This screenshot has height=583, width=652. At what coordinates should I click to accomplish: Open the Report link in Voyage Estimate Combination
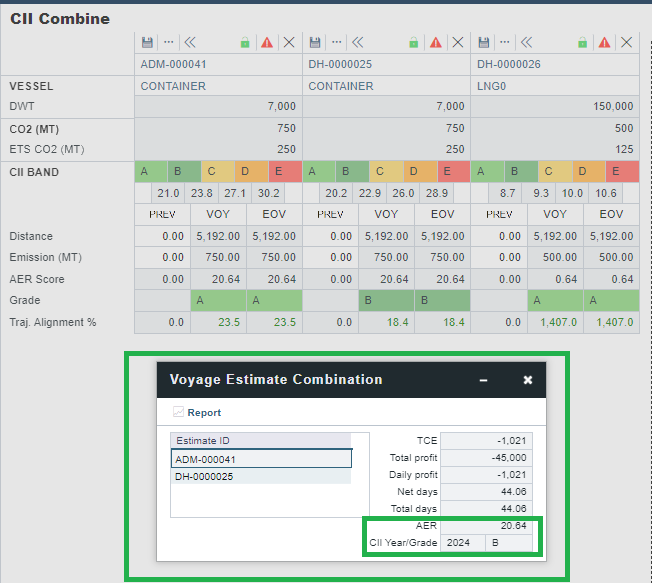(x=204, y=412)
